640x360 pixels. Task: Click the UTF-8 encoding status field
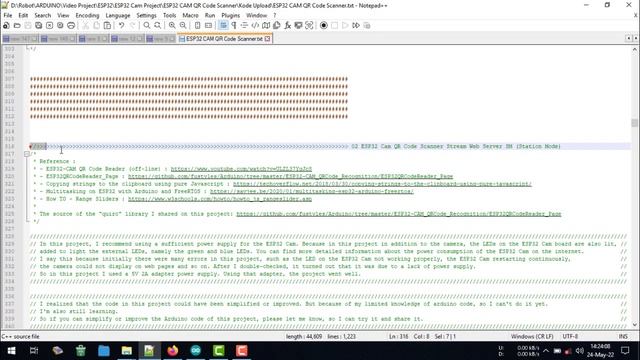click(570, 336)
